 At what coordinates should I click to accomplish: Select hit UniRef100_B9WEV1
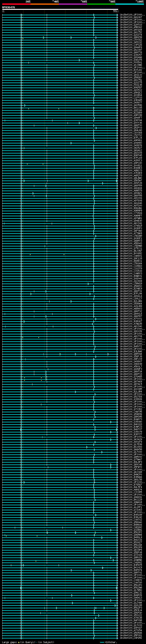pos(131,276)
